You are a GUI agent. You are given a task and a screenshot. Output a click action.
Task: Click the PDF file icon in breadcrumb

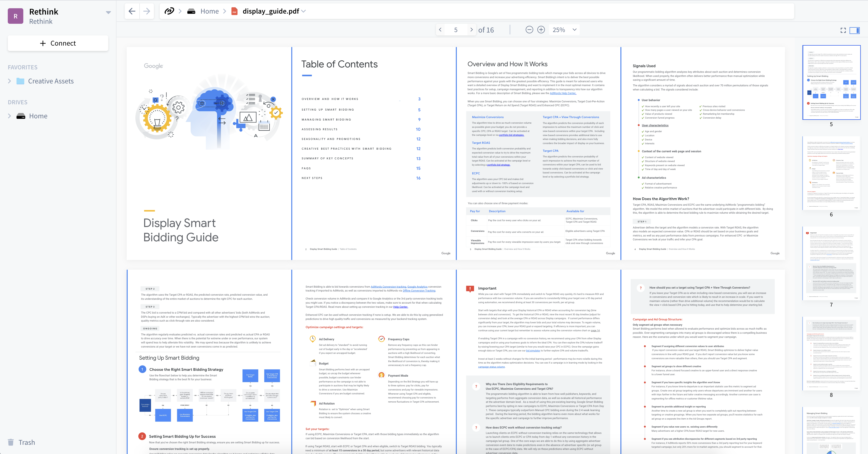click(x=234, y=11)
